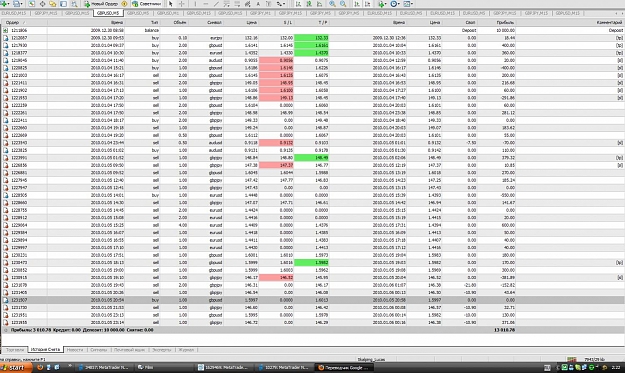Click the Deposit amount 10 000.00 cell
This screenshot has height=373, width=625.
coord(504,30)
